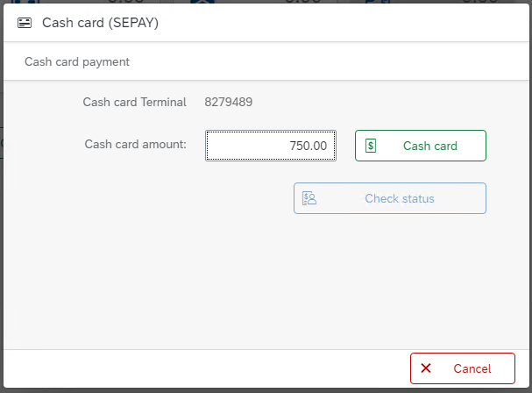Click the empty title bar area right of title
Screen dimensions: 532x393
coord(351,24)
